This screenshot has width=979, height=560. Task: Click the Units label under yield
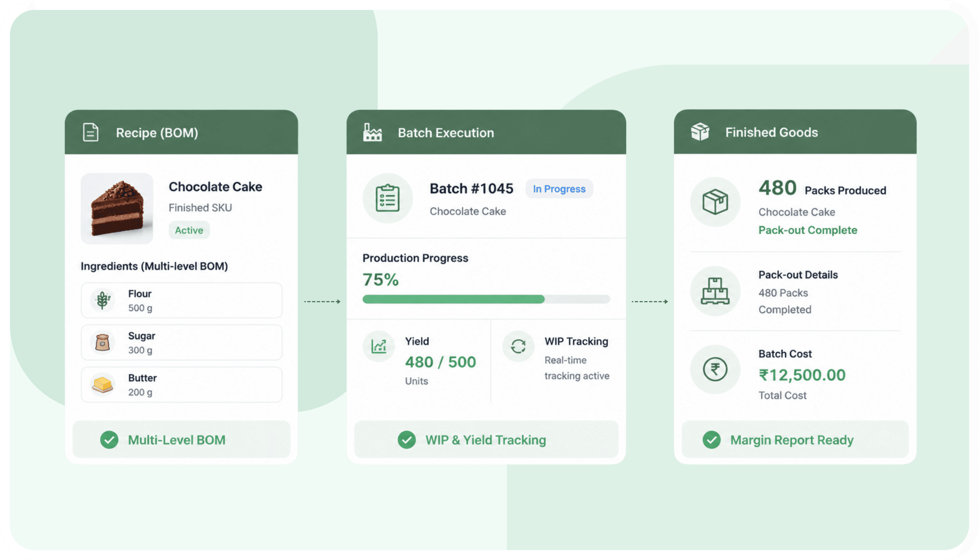(417, 381)
